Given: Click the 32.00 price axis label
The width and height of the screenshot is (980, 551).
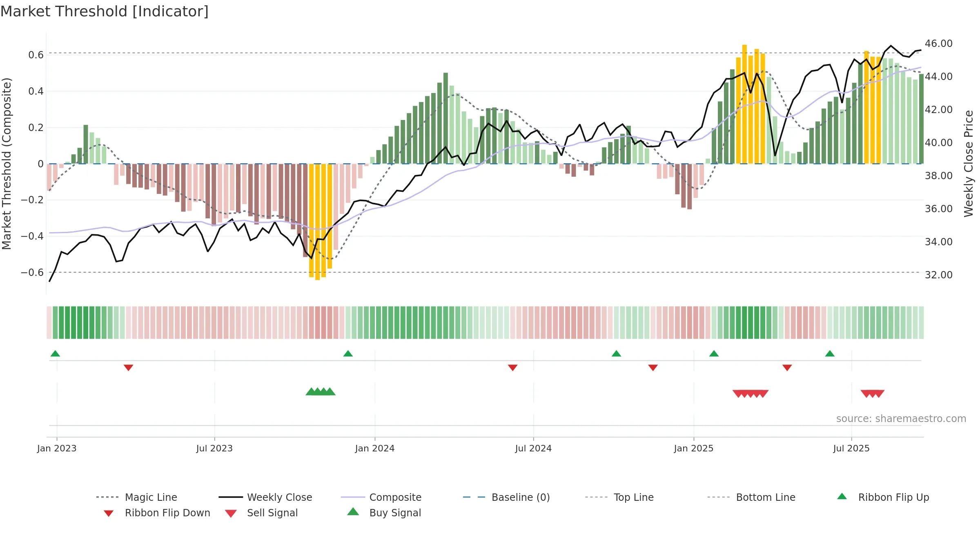Looking at the screenshot, I should coord(939,275).
